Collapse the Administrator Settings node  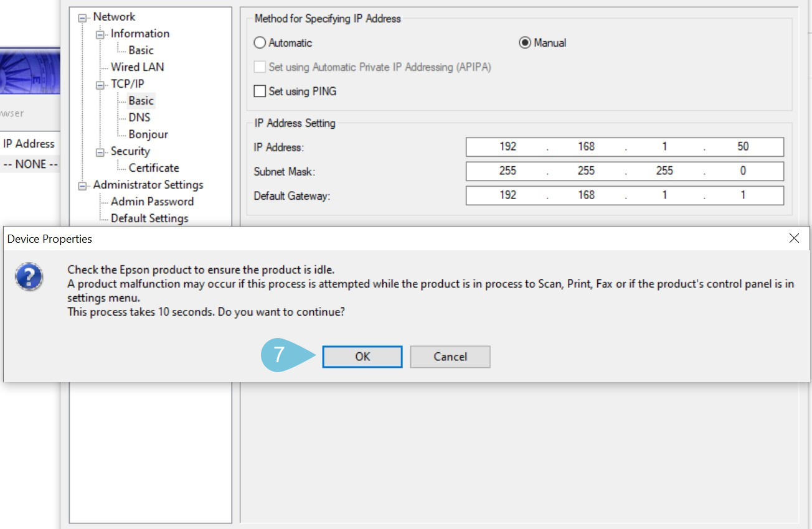coord(82,186)
